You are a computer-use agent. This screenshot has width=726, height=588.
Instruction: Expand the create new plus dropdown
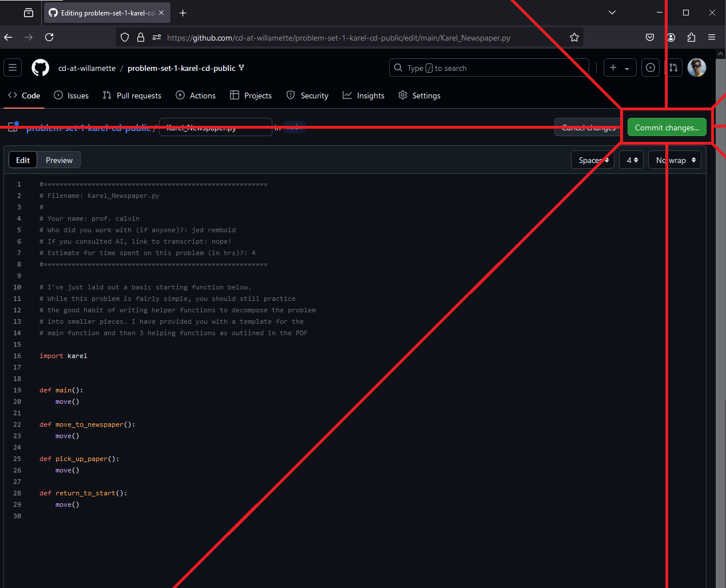[x=619, y=68]
